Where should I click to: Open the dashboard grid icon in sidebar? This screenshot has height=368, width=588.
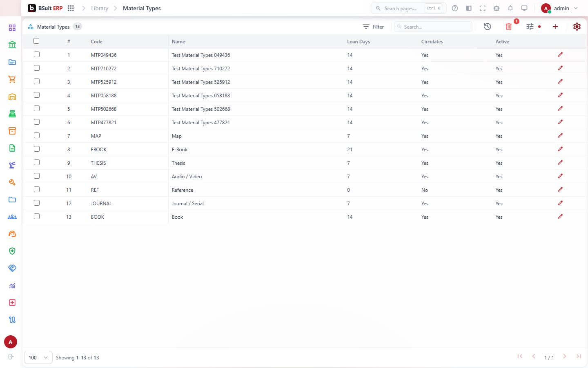12,28
